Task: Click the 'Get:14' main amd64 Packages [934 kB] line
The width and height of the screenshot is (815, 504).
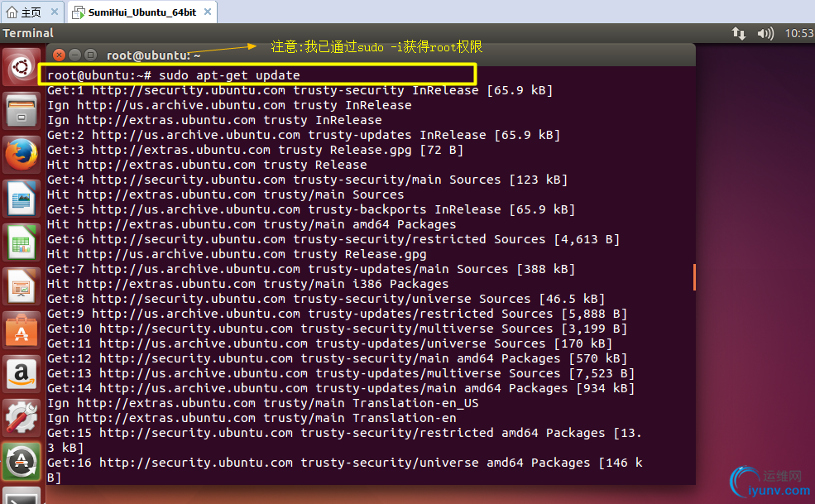Action: coord(341,388)
